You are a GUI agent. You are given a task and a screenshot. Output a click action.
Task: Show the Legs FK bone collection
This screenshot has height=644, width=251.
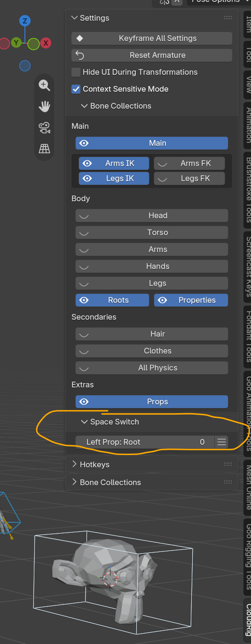click(189, 178)
